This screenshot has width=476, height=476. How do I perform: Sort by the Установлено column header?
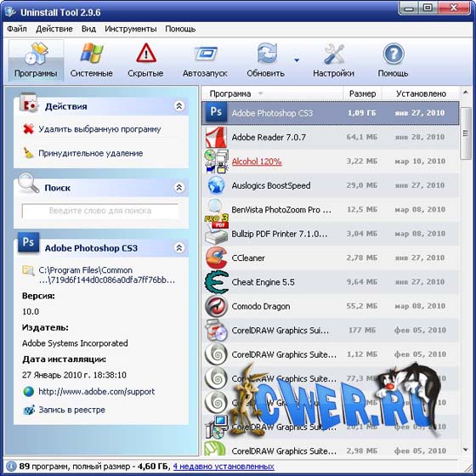point(421,93)
